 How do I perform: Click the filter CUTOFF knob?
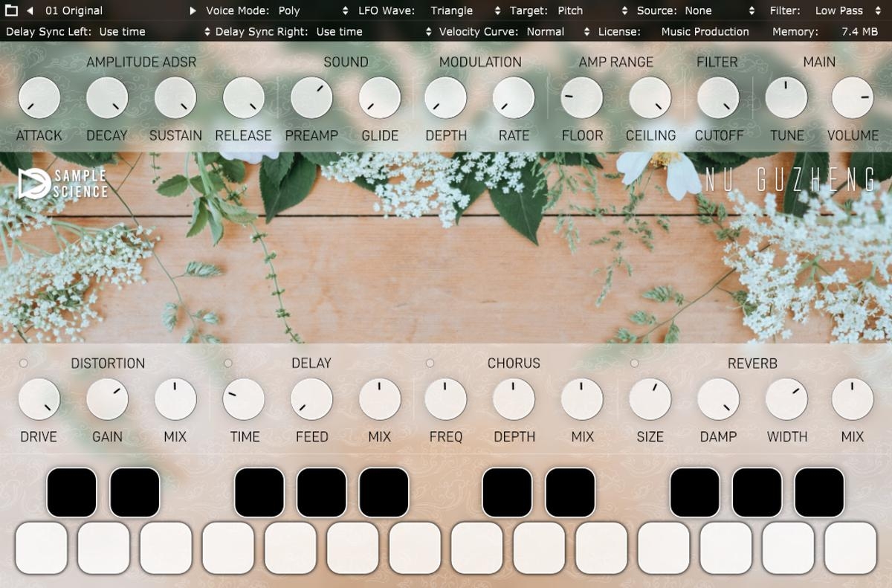pyautogui.click(x=718, y=98)
